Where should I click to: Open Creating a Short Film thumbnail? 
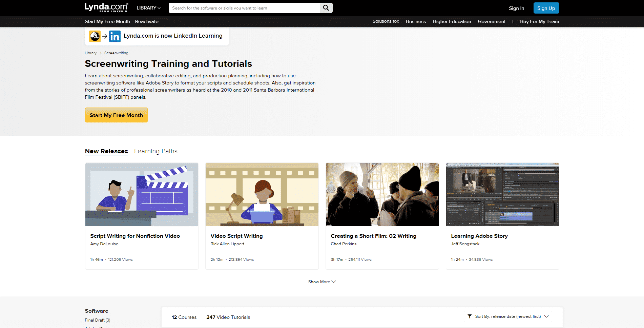(x=382, y=194)
